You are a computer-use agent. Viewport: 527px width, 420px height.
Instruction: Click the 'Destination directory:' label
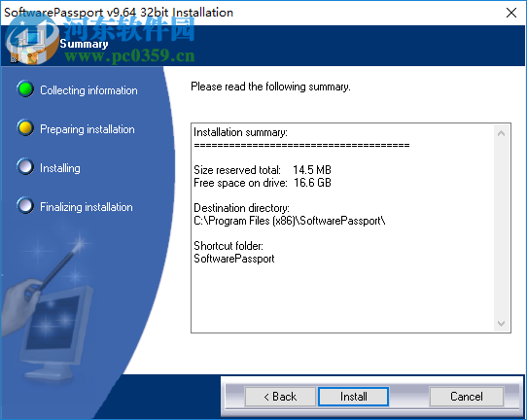[x=242, y=208]
